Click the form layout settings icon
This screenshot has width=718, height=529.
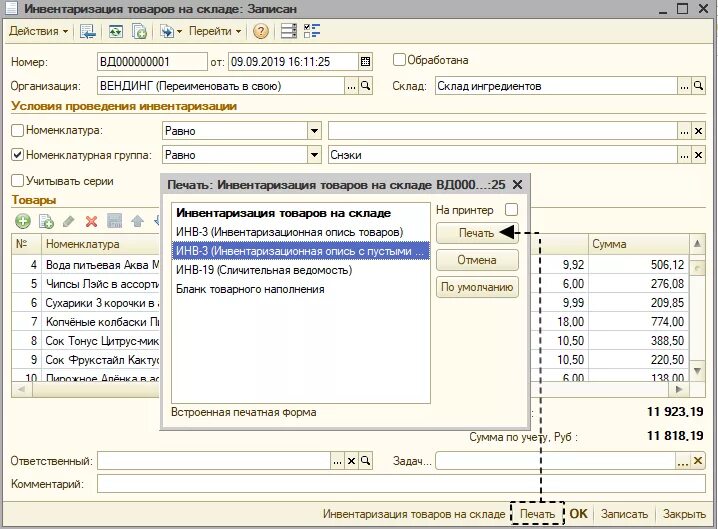(x=288, y=31)
